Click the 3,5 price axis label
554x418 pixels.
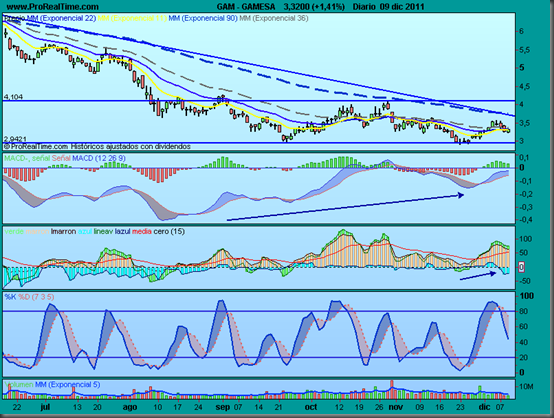(525, 123)
